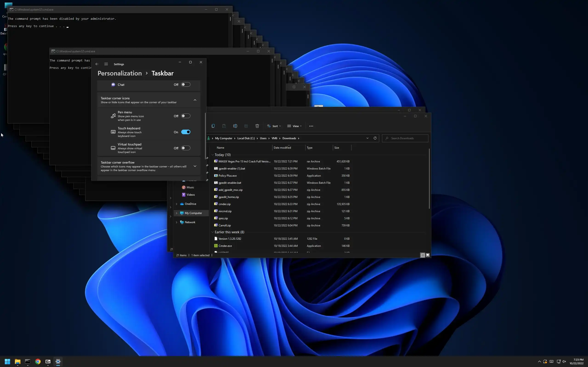Open Google Chrome from the taskbar

38,361
